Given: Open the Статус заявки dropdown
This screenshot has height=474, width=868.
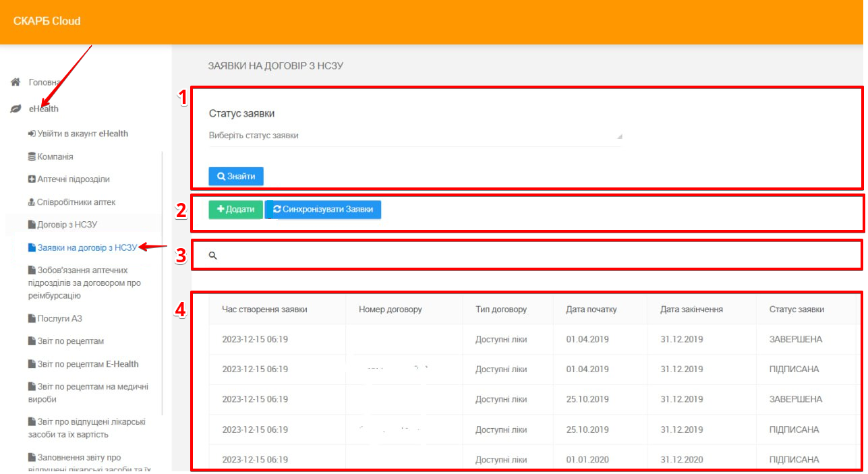Looking at the screenshot, I should click(415, 136).
